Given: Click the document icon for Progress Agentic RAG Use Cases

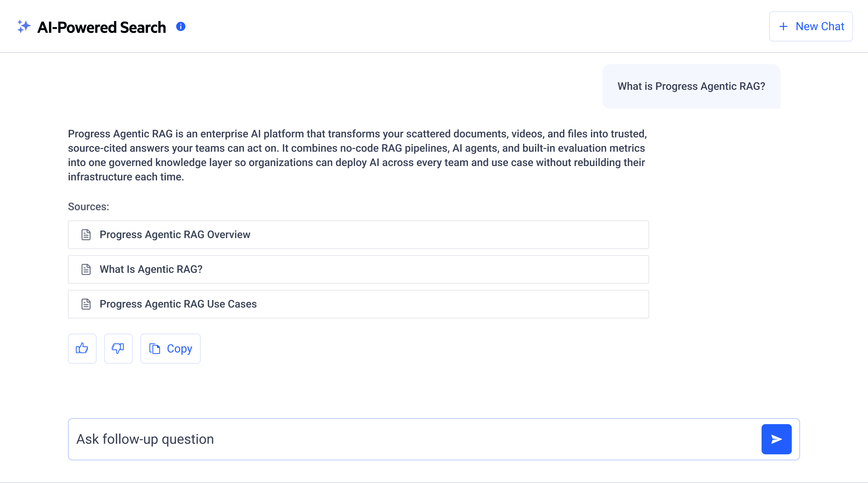Looking at the screenshot, I should click(86, 304).
